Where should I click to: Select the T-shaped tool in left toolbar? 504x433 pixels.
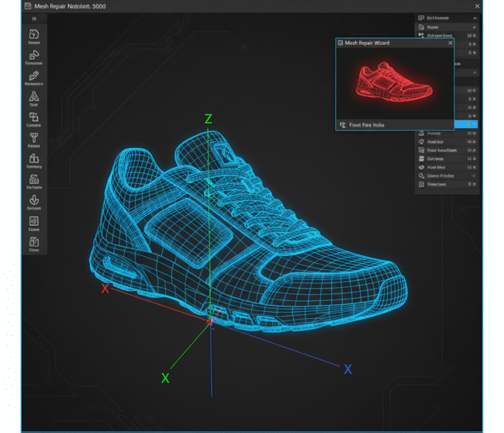[34, 137]
